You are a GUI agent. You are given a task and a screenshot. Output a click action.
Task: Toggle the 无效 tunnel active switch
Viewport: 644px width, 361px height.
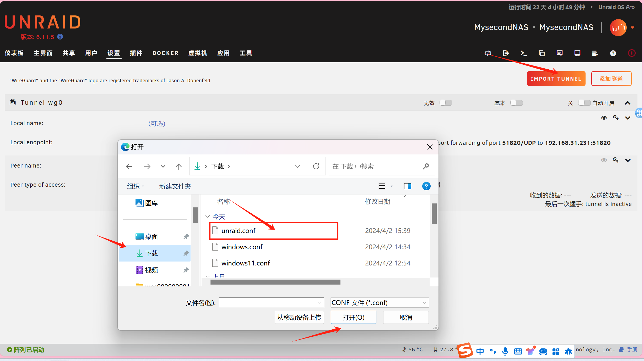pyautogui.click(x=446, y=103)
